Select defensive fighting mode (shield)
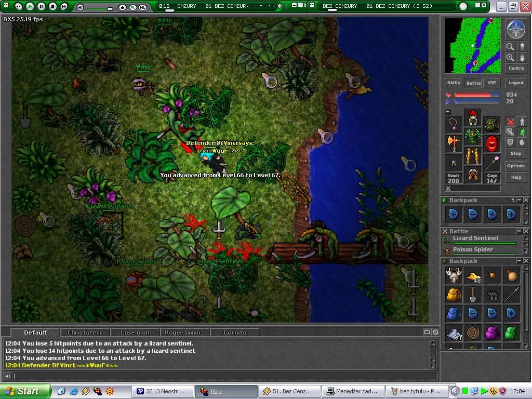 [510, 142]
